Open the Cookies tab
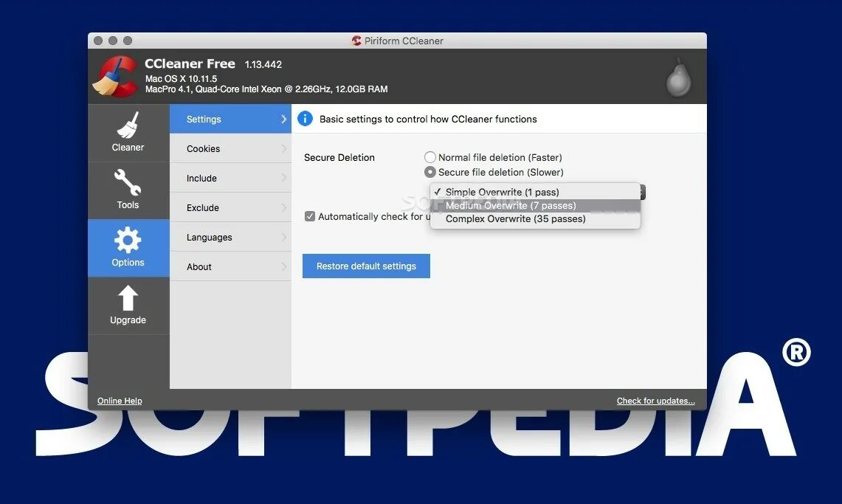The image size is (842, 504). tap(230, 148)
